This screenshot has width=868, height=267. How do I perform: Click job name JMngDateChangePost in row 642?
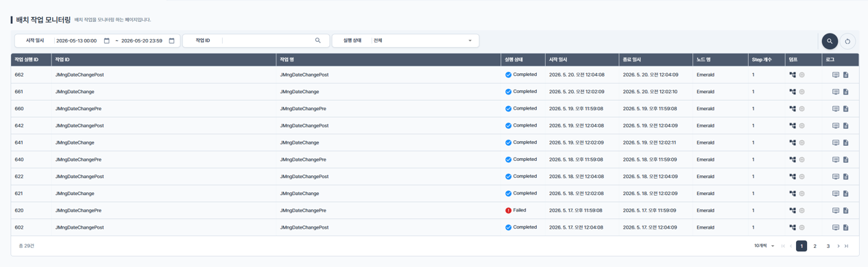pos(304,126)
